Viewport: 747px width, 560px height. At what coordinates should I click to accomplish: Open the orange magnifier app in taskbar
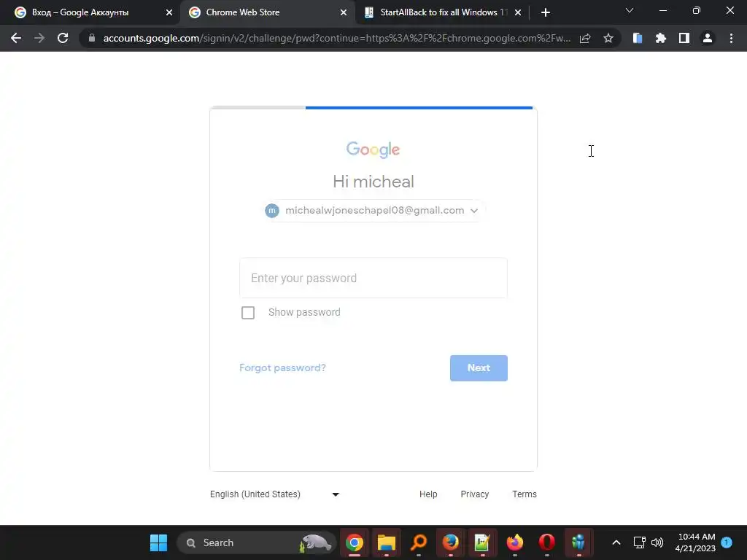419,542
